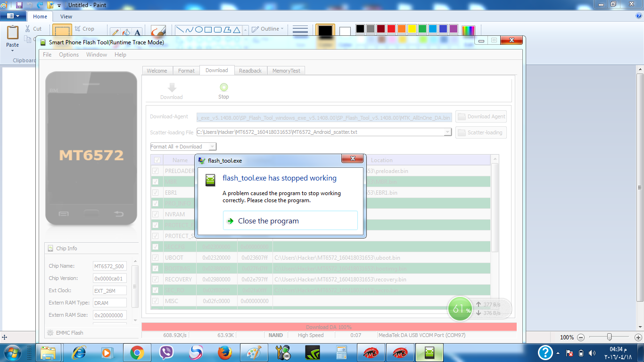Open the Brushes tool in Paint
Image resolution: width=644 pixels, height=362 pixels.
pos(158,31)
